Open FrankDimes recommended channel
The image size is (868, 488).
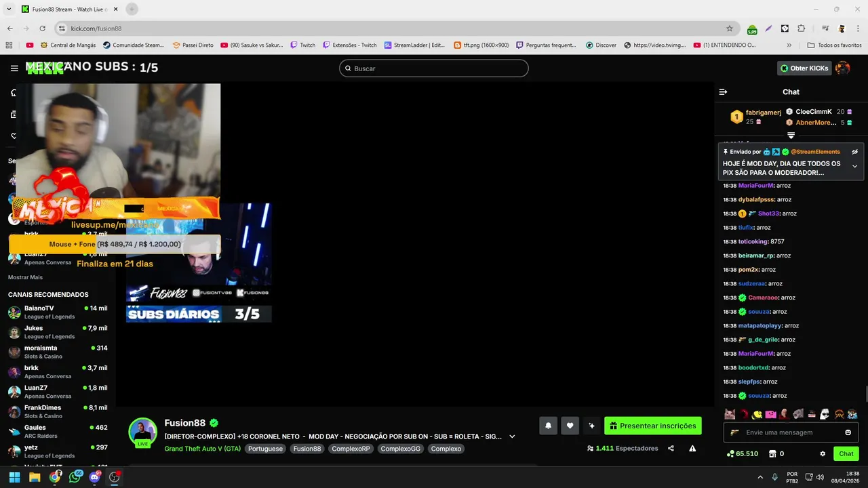coord(58,411)
